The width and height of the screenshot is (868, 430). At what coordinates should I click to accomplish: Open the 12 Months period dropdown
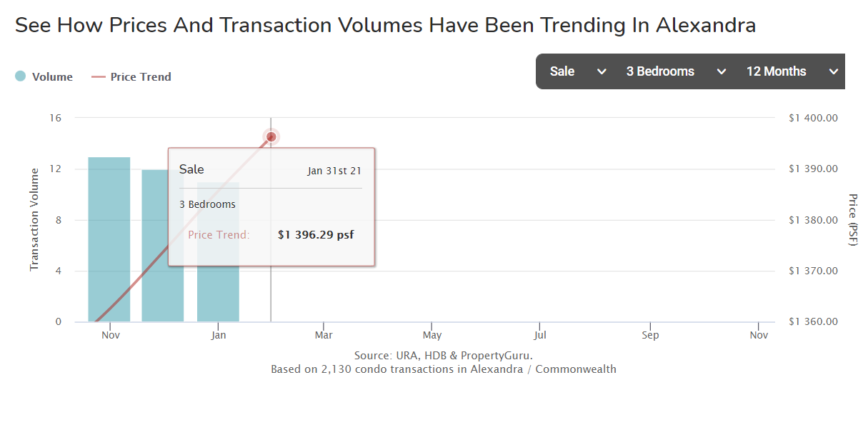(x=776, y=71)
